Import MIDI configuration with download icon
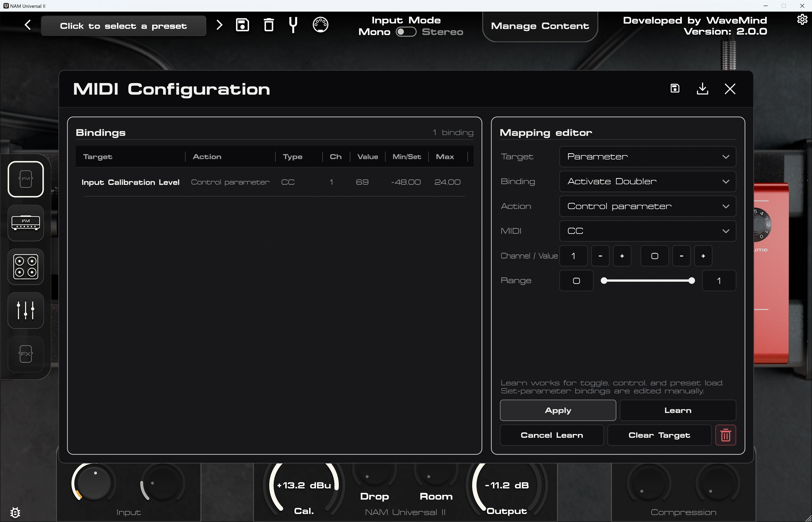 [x=702, y=88]
